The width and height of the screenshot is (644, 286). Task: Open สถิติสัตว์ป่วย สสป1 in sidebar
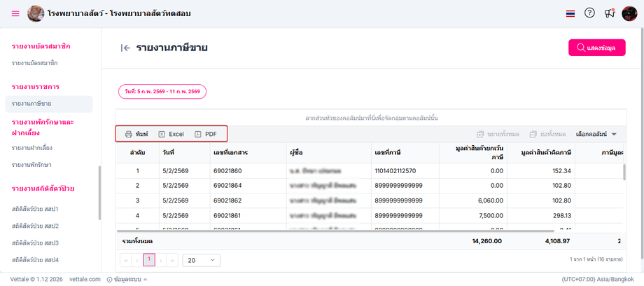[35, 209]
